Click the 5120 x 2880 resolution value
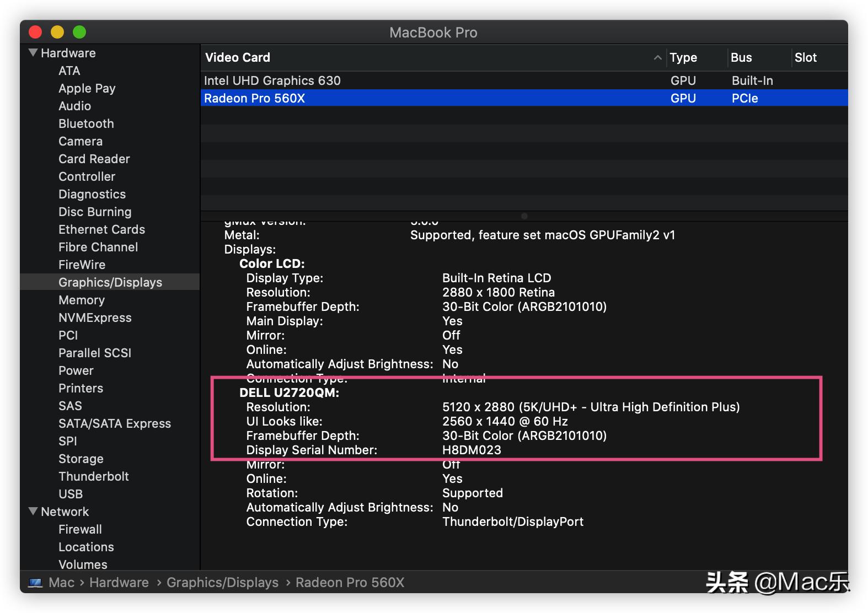868x613 pixels. (x=591, y=407)
